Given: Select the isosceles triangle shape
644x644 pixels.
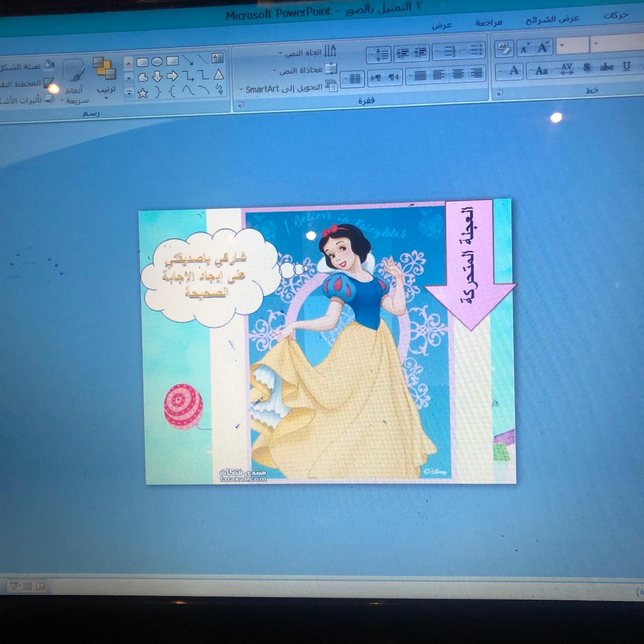Looking at the screenshot, I should click(x=218, y=74).
